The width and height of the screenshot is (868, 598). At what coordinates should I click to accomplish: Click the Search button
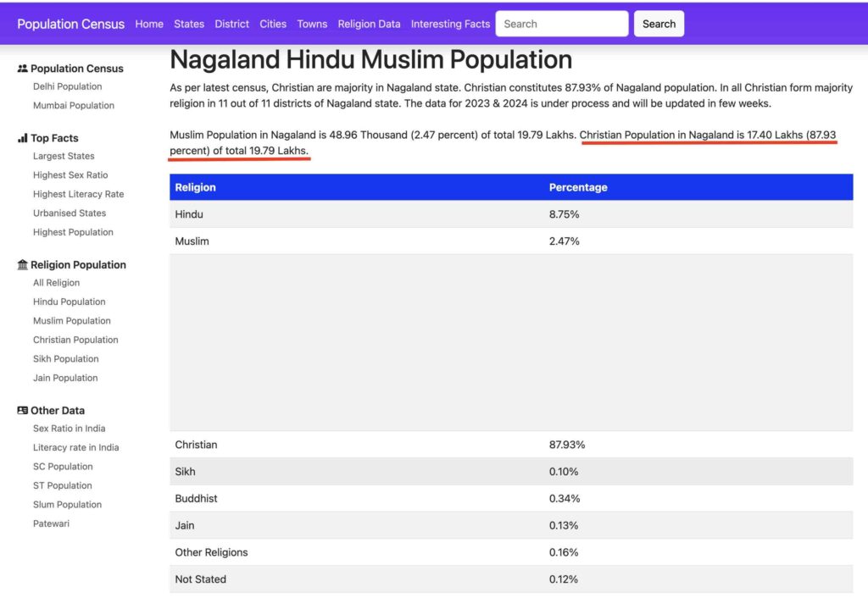[x=659, y=24]
